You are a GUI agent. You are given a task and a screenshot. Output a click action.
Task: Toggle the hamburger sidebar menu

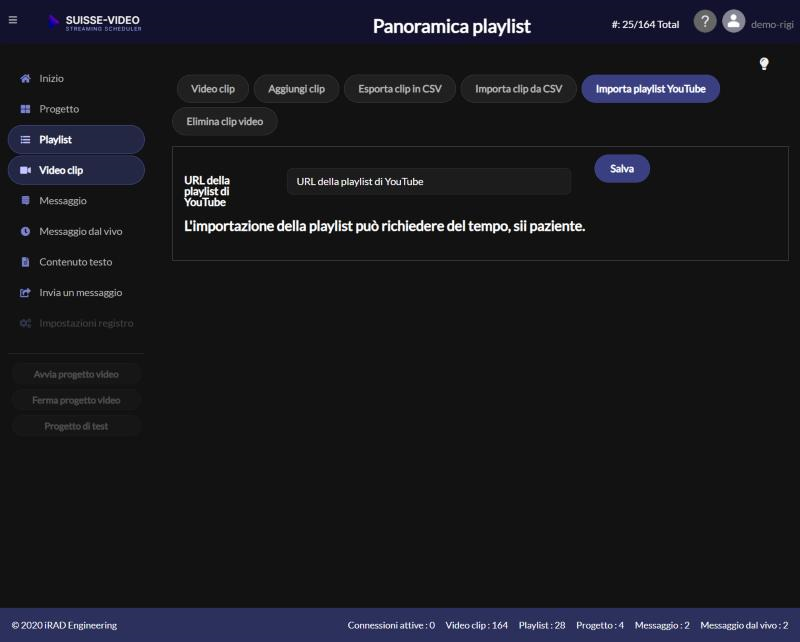click(13, 20)
